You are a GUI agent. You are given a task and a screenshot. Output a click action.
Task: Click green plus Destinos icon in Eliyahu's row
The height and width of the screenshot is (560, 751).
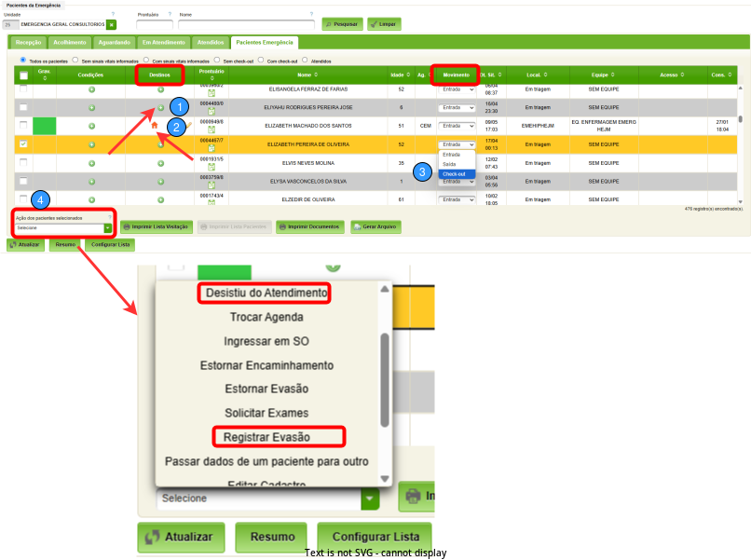coord(160,108)
